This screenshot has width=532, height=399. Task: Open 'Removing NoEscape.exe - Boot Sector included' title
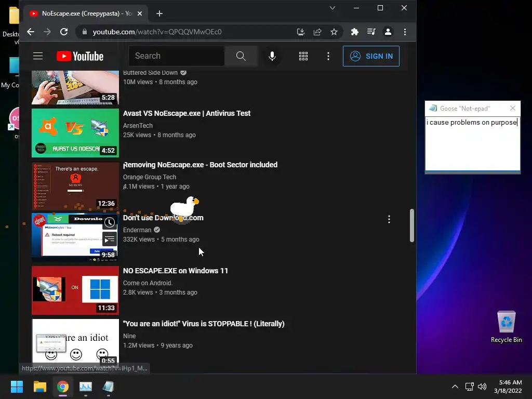pyautogui.click(x=200, y=165)
